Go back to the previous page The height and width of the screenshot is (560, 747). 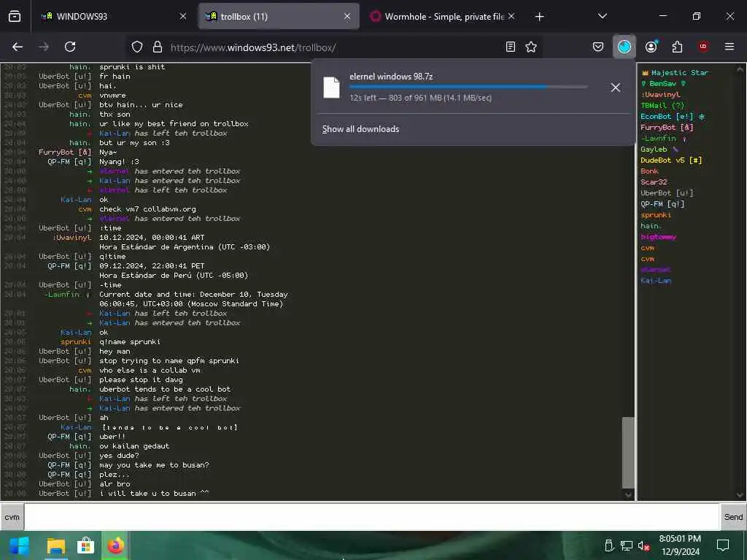pos(18,47)
